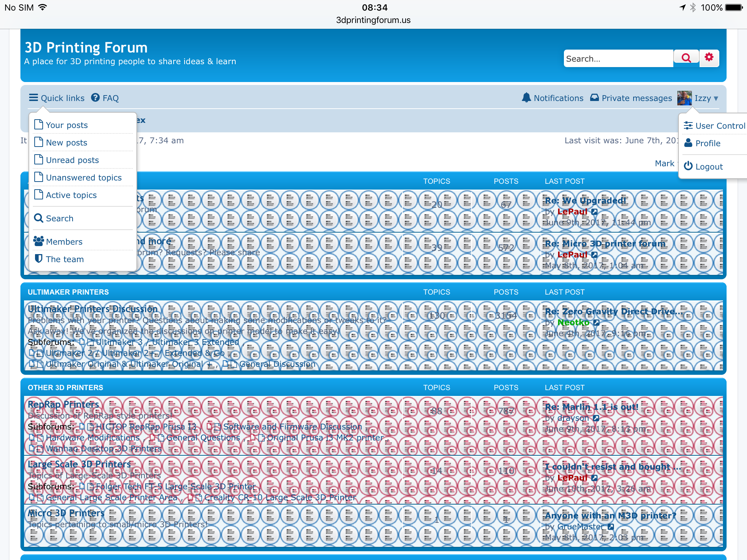Viewport: 747px width, 560px height.
Task: Open Members from the group icon
Action: coord(38,241)
